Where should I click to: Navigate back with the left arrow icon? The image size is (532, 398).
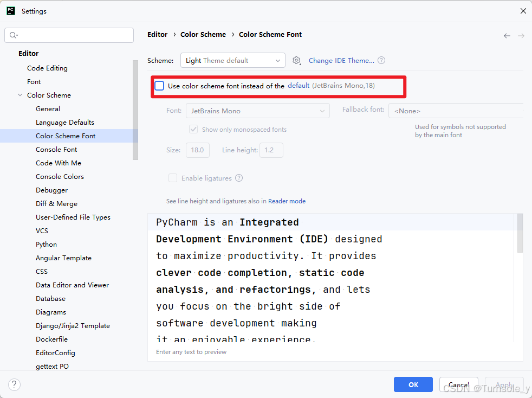[507, 36]
